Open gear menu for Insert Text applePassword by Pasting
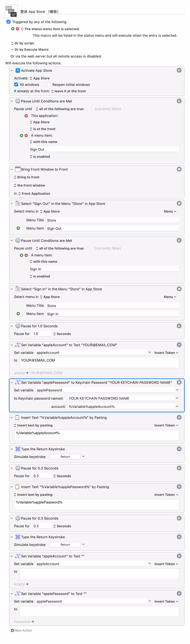This screenshot has height=644, width=190. (x=179, y=486)
